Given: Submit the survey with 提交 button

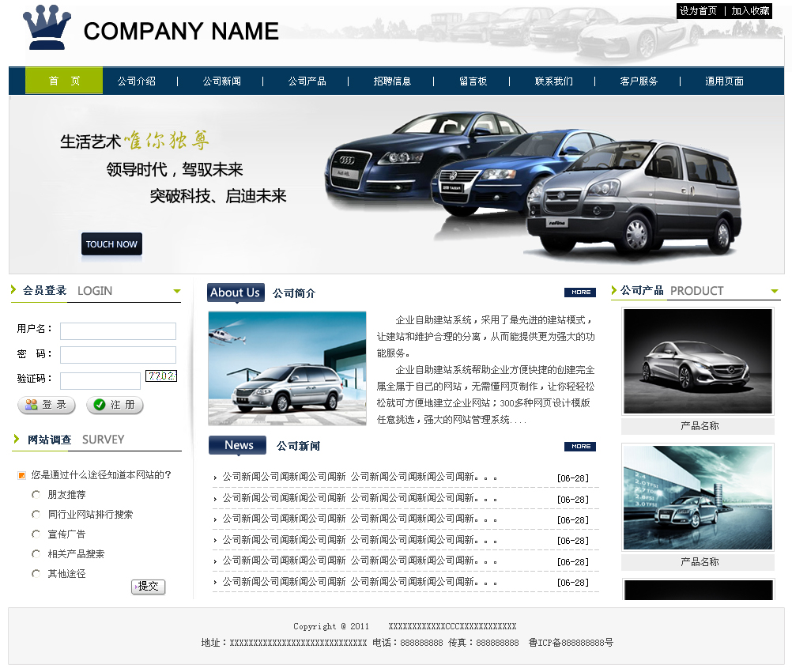Looking at the screenshot, I should pyautogui.click(x=148, y=587).
